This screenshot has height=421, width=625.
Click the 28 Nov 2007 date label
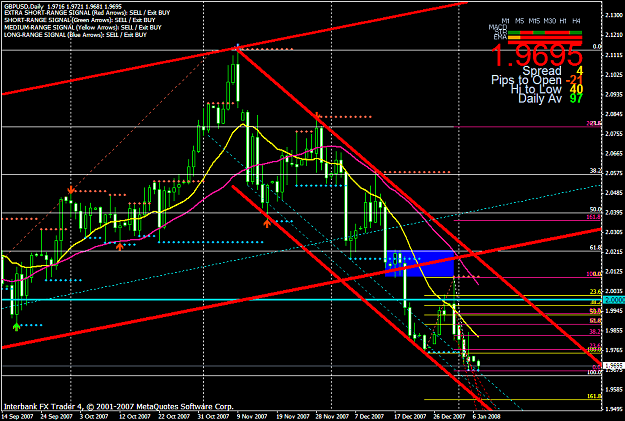click(x=331, y=417)
